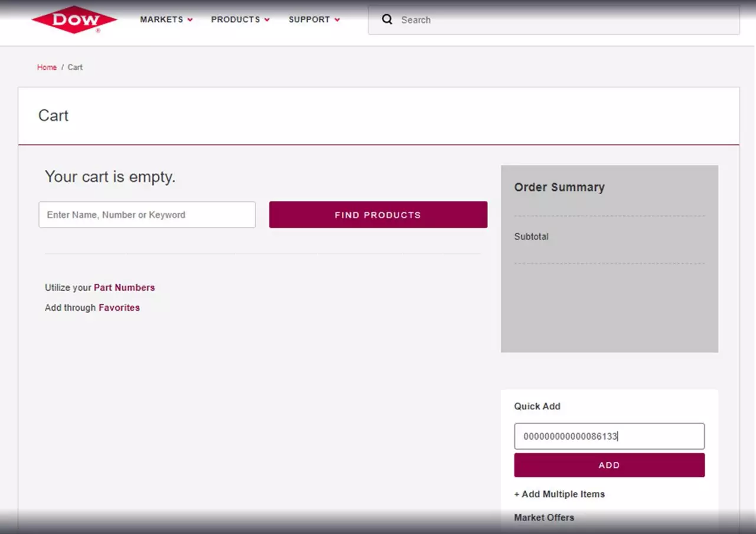This screenshot has width=756, height=534.
Task: Expand the chevron next to Markets
Action: [x=190, y=20]
